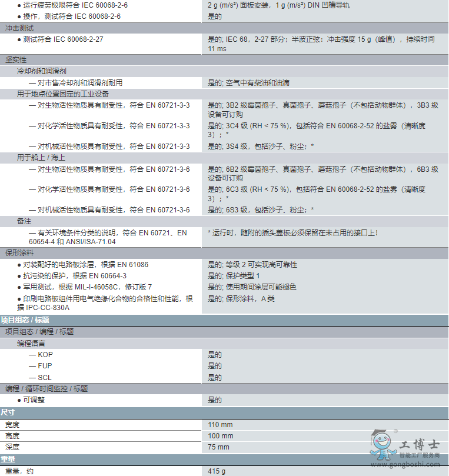The width and height of the screenshot is (449, 476).
Task: Click the 保形涂料 subsection heading
Action: coord(20,252)
